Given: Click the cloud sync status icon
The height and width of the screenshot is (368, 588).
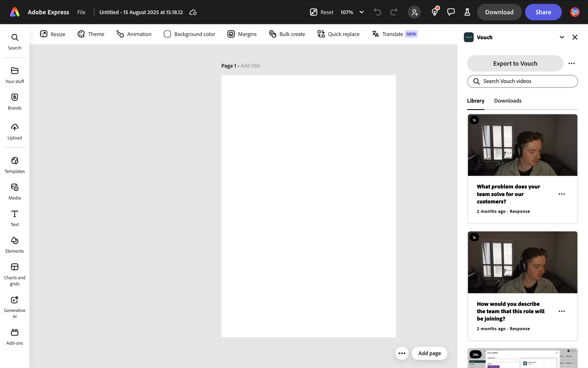Looking at the screenshot, I should pos(193,12).
